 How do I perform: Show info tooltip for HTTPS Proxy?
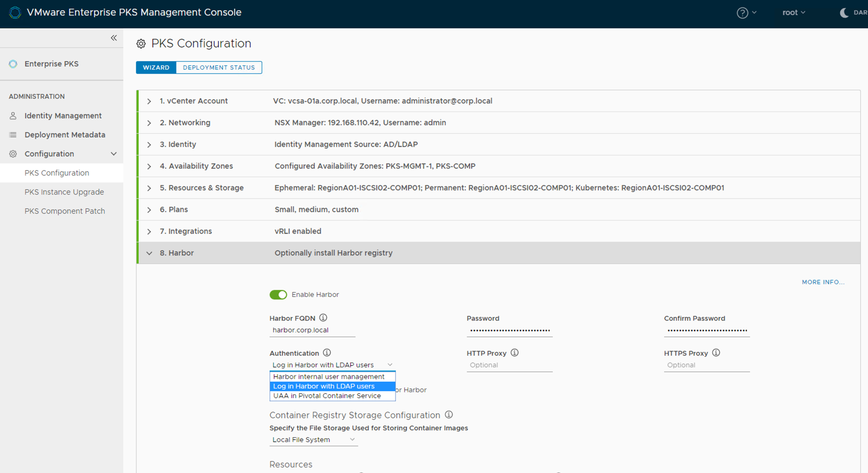pos(716,353)
